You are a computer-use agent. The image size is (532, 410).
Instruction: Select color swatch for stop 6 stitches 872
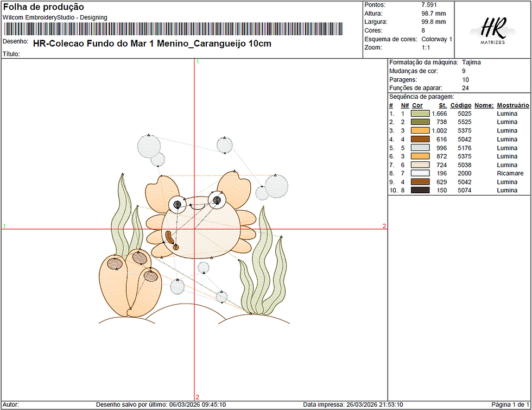pyautogui.click(x=420, y=156)
